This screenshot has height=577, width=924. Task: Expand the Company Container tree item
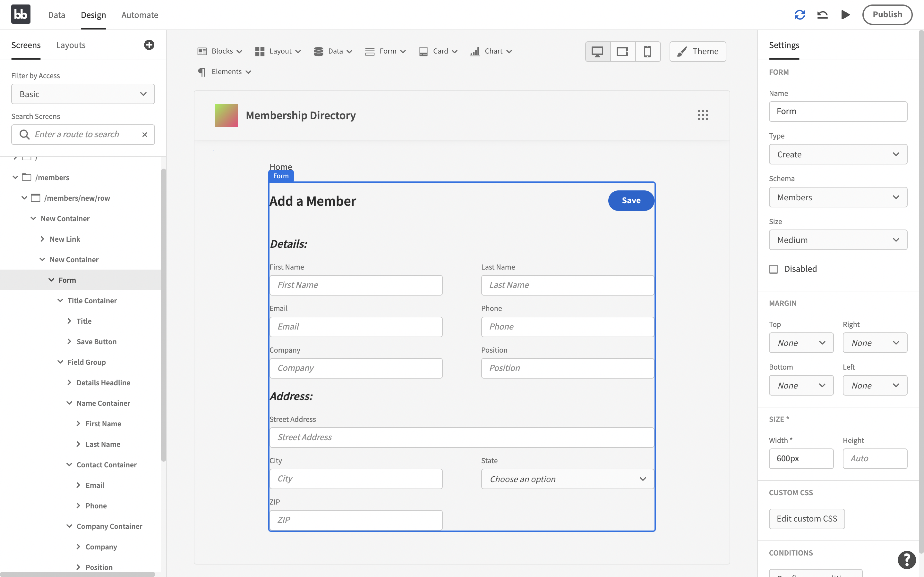[x=70, y=526]
